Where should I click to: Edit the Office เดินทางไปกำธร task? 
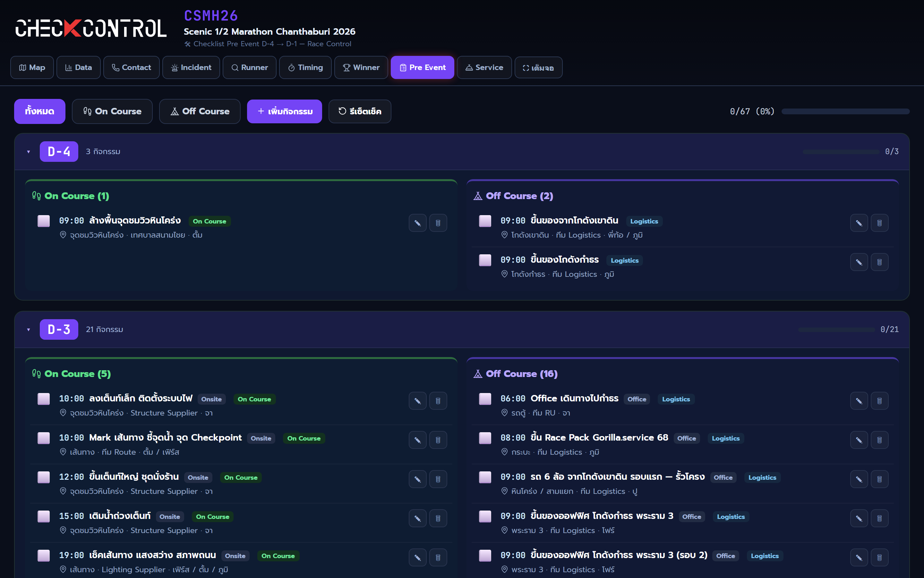[x=859, y=401]
